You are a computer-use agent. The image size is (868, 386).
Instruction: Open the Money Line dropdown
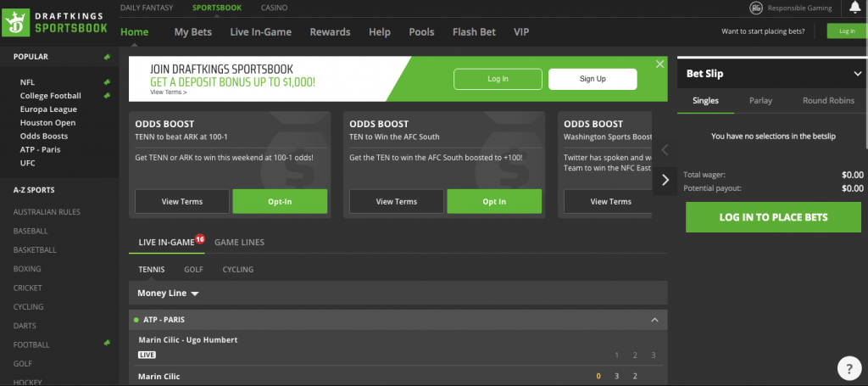coord(169,294)
